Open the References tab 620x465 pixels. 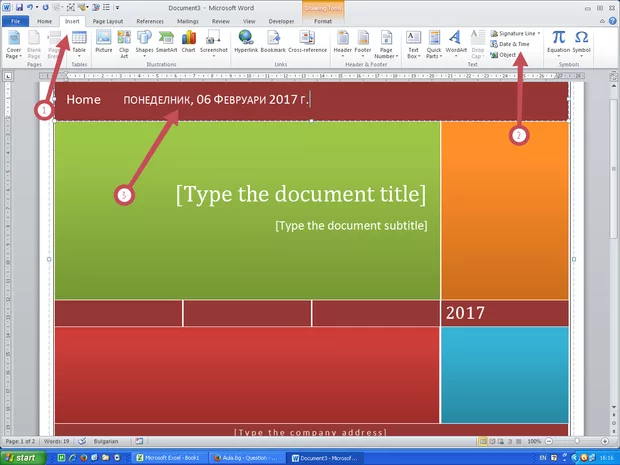(x=150, y=21)
